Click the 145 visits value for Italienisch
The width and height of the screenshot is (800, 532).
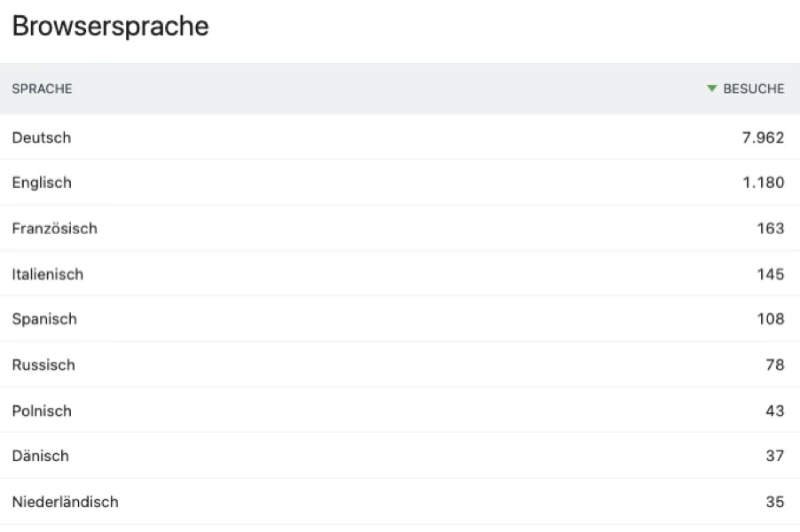[771, 275]
